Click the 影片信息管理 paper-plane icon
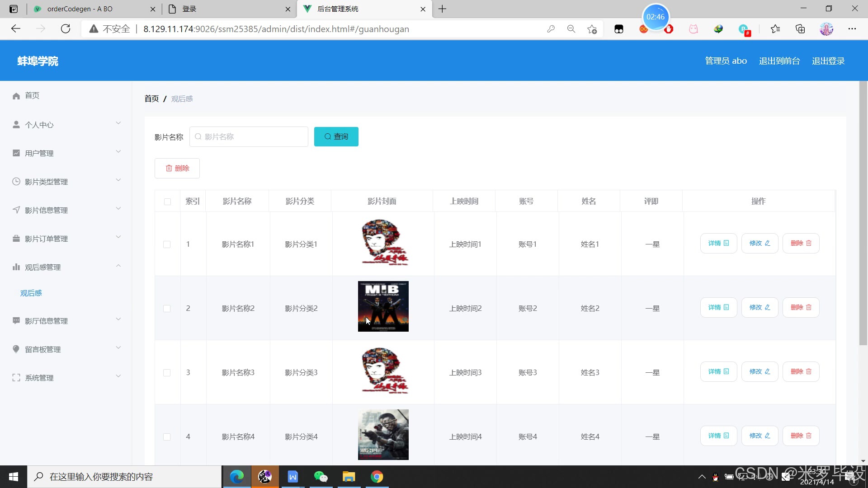The width and height of the screenshot is (868, 488). [x=16, y=210]
